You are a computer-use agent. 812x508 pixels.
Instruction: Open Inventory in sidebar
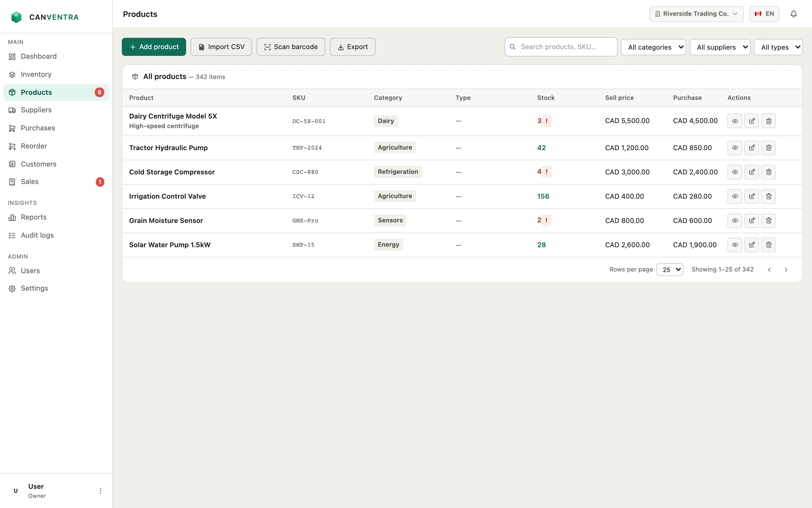coord(56,75)
